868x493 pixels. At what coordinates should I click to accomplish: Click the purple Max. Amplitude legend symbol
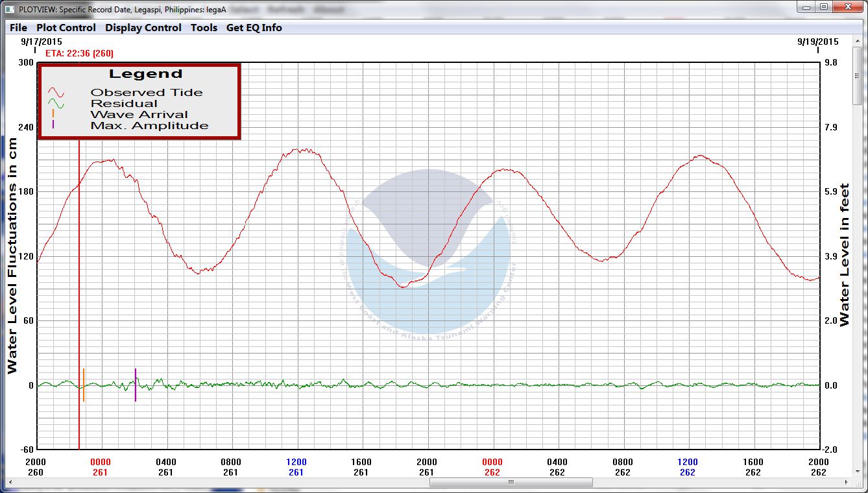tap(53, 125)
